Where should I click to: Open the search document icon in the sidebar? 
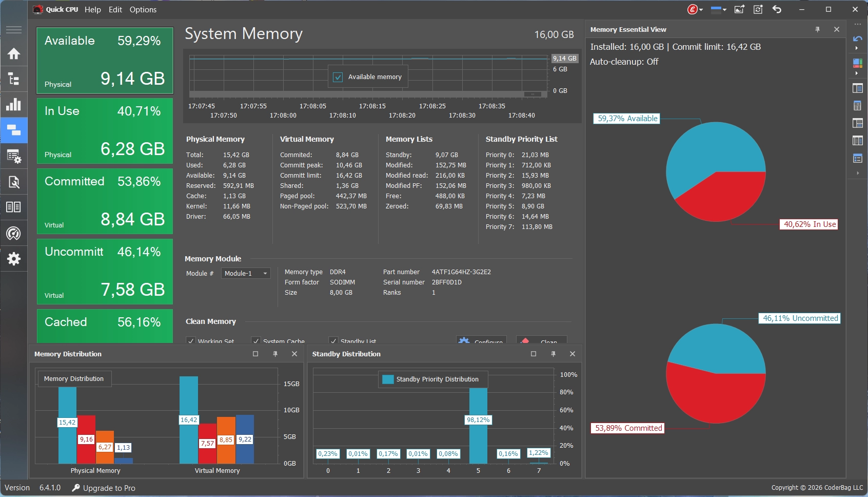14,182
